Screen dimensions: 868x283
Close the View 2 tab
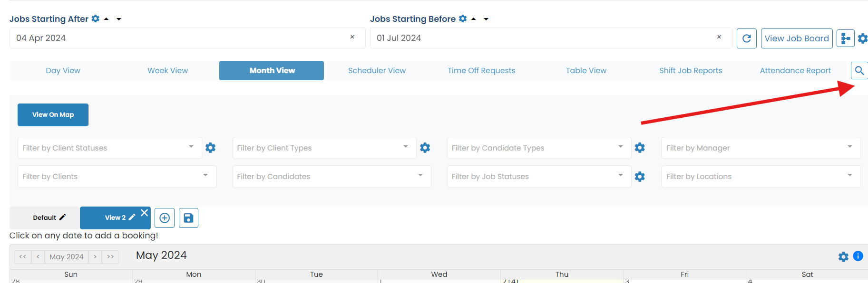(x=144, y=213)
